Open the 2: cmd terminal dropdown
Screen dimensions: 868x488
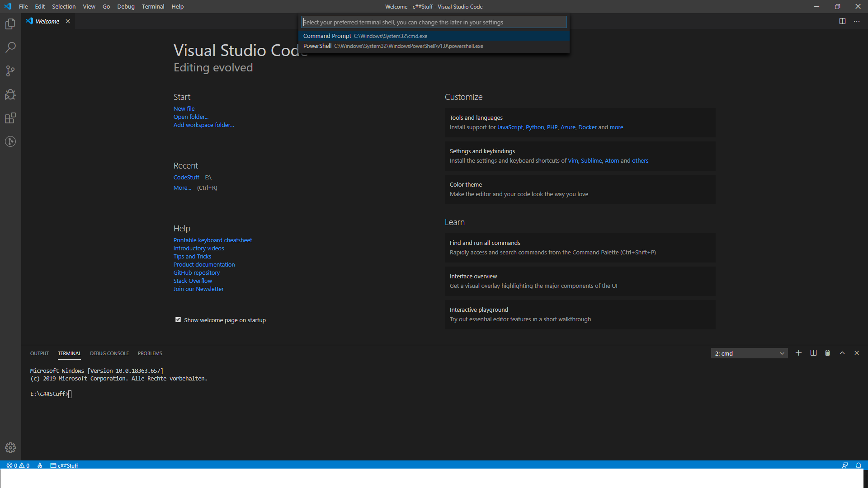[749, 353]
